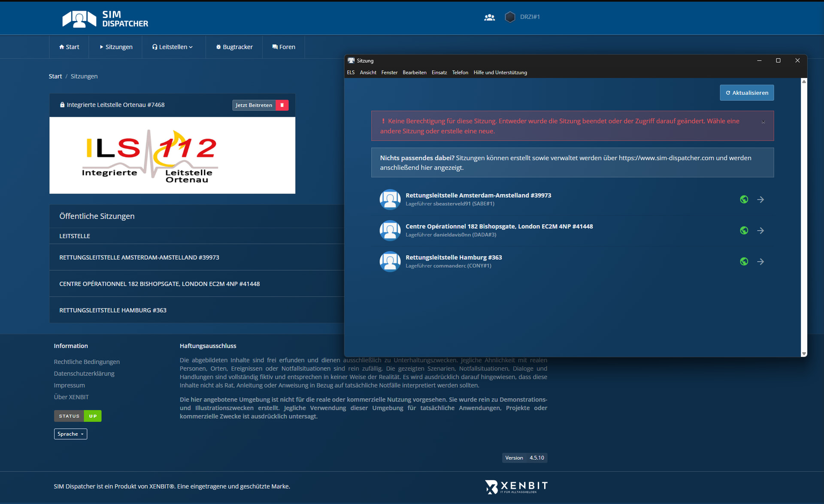824x504 pixels.
Task: Click the ILS 112 Ortenau banner image
Action: click(x=172, y=155)
